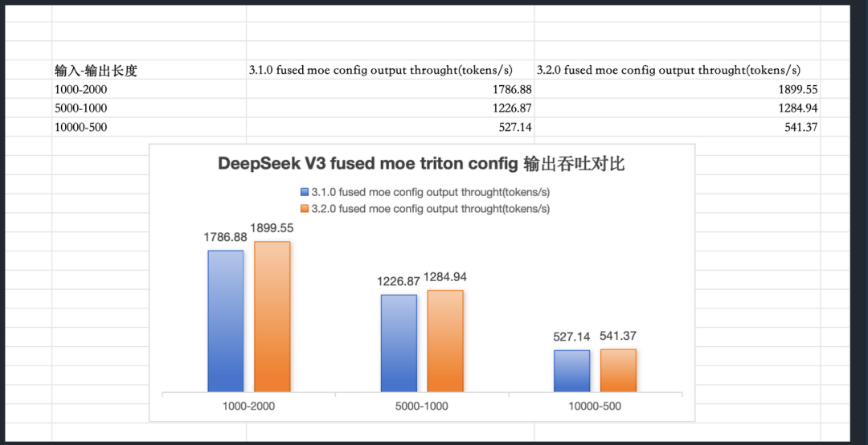Select the data label 1284.94 above the bar
The height and width of the screenshot is (445, 868).
click(x=445, y=277)
